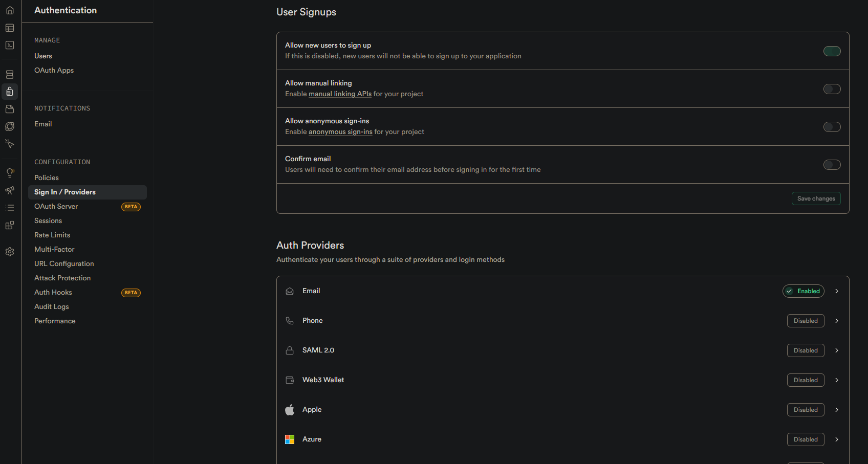The width and height of the screenshot is (868, 464).
Task: Open the manual linking APIs link
Action: 340,94
